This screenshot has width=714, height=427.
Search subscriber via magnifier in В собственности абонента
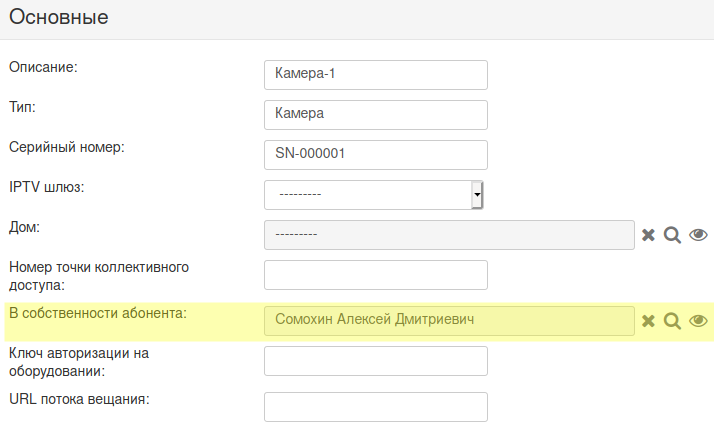(672, 321)
